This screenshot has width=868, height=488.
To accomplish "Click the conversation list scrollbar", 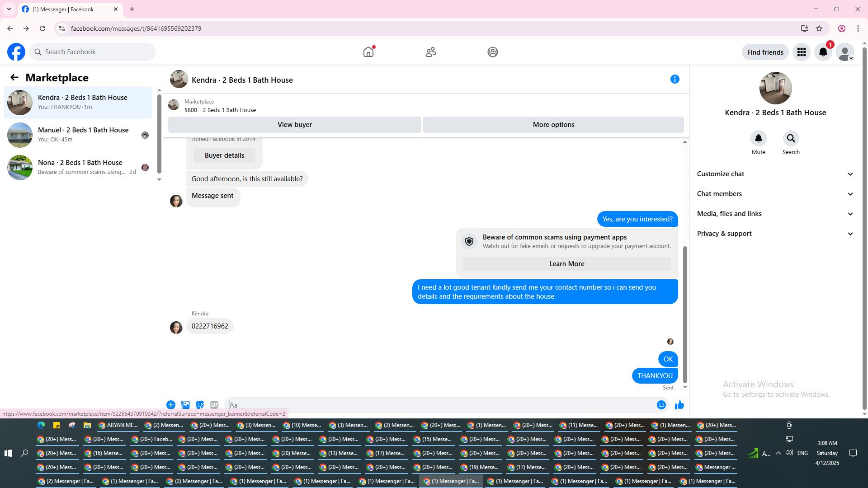I will [159, 134].
